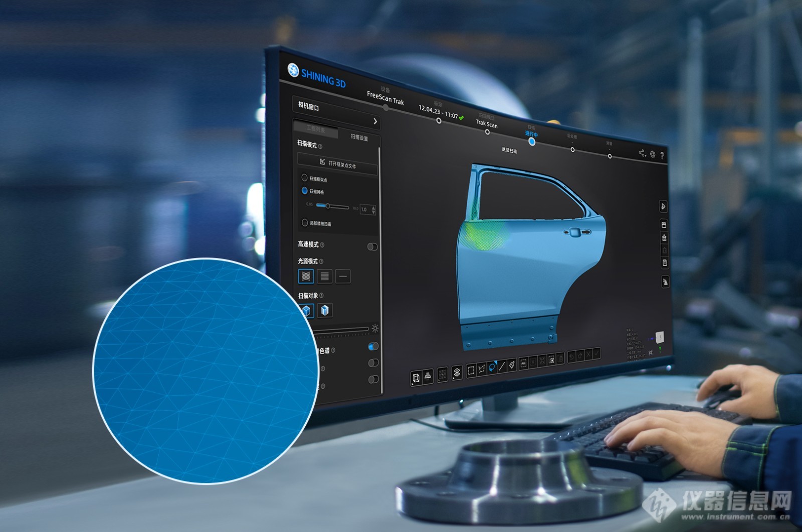Select the rectangle selection tool

point(471,371)
